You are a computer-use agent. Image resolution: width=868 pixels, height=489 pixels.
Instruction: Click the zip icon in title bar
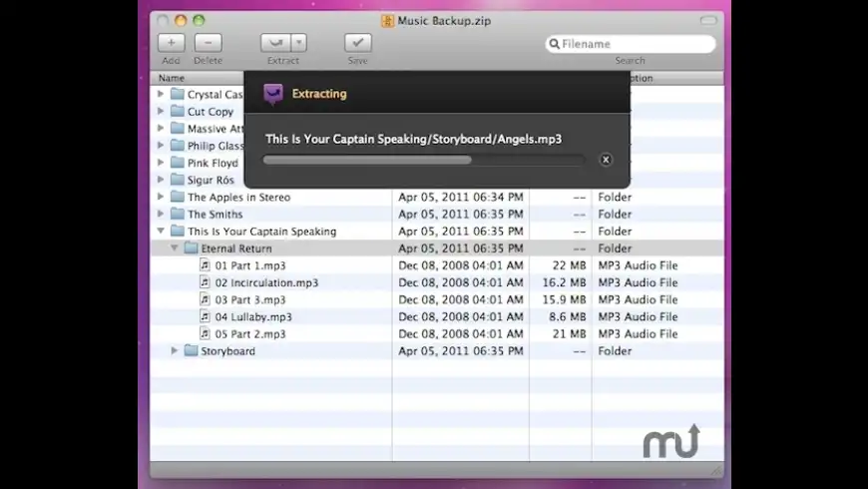pyautogui.click(x=387, y=20)
